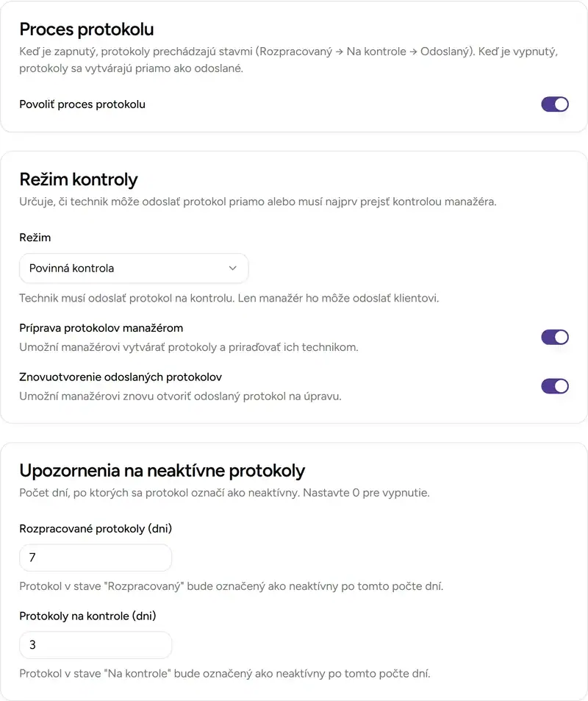The image size is (588, 701).
Task: Turn off "Znovuotvorenie odoslaných protokolov"
Action: [555, 386]
